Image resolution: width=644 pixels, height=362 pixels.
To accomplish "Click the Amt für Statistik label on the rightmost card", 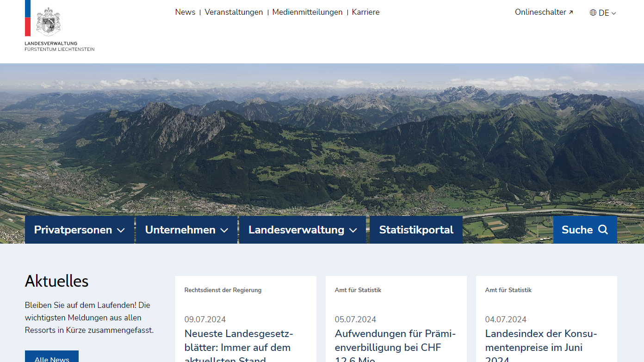I will click(x=508, y=290).
